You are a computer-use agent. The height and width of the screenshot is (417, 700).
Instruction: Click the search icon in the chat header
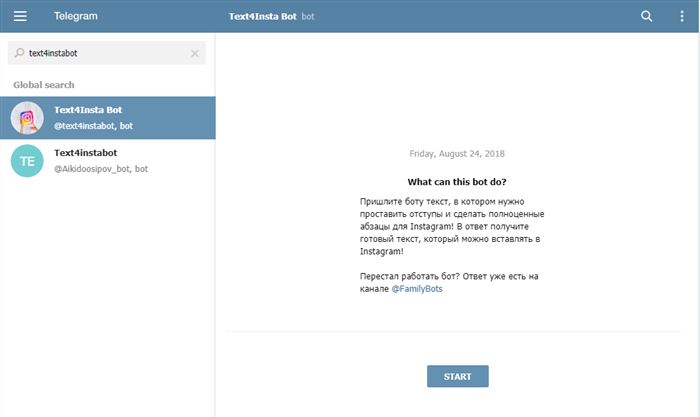(646, 16)
